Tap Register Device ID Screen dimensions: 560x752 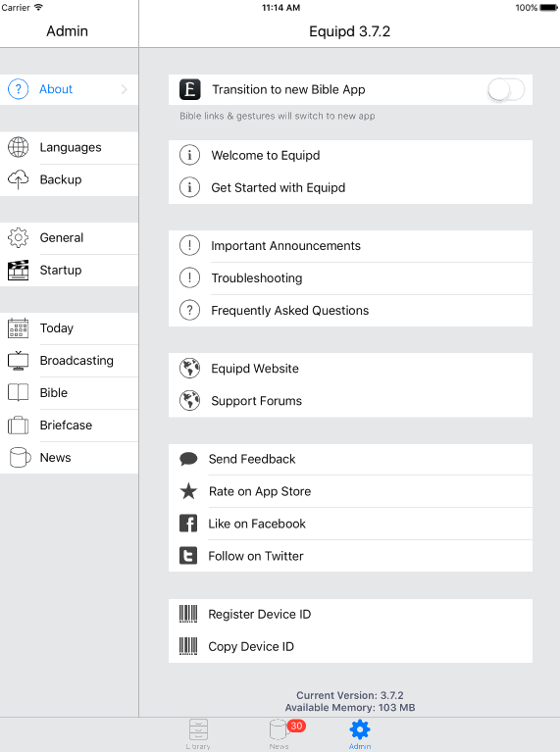pos(350,615)
